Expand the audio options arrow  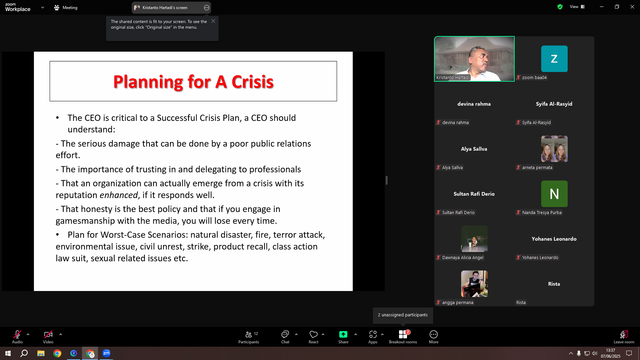[28, 334]
